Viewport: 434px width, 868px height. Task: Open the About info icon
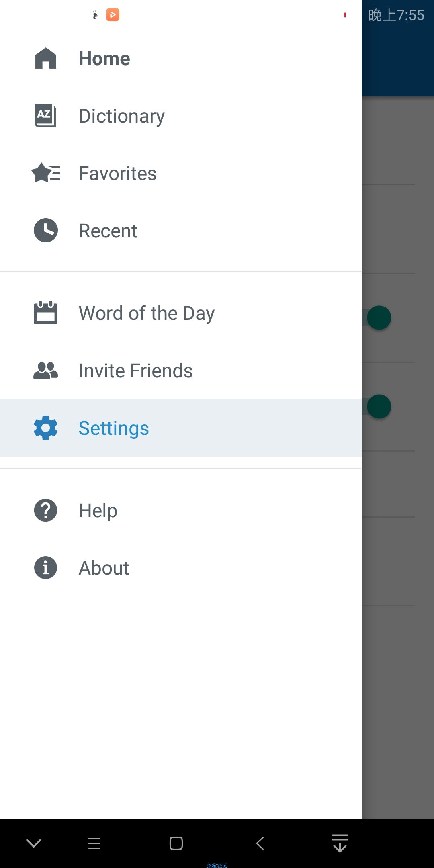45,568
